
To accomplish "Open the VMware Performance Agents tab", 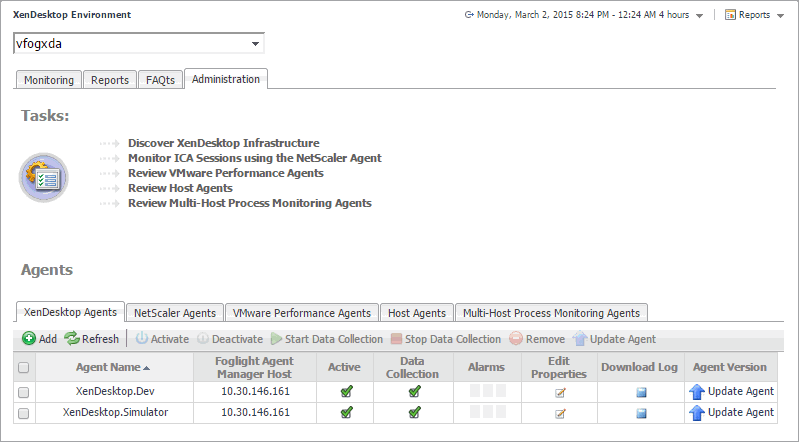I will tap(302, 313).
